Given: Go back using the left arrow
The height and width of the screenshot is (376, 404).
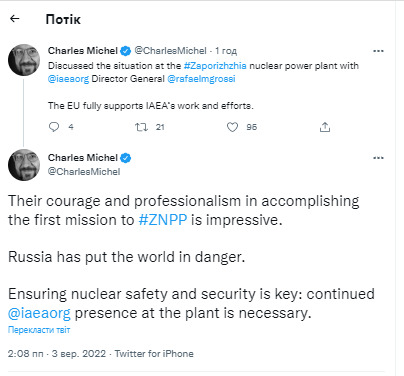Looking at the screenshot, I should (15, 19).
